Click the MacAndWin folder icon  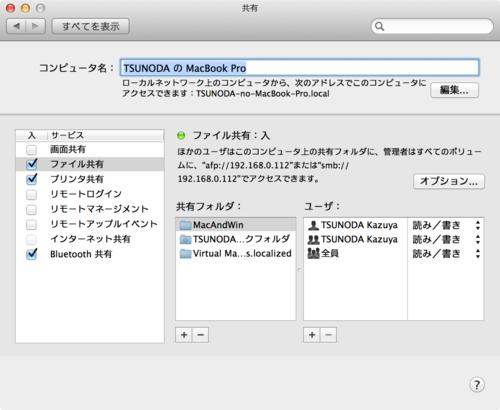185,225
